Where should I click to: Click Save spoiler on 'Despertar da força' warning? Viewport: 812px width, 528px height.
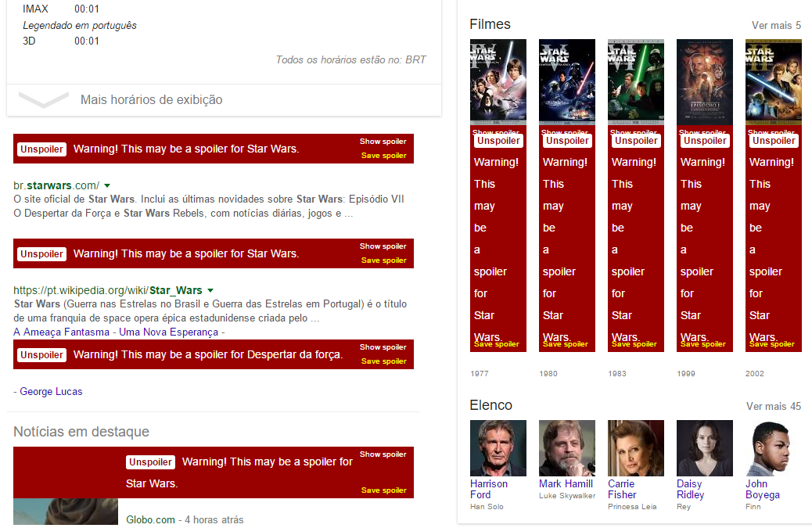[384, 361]
